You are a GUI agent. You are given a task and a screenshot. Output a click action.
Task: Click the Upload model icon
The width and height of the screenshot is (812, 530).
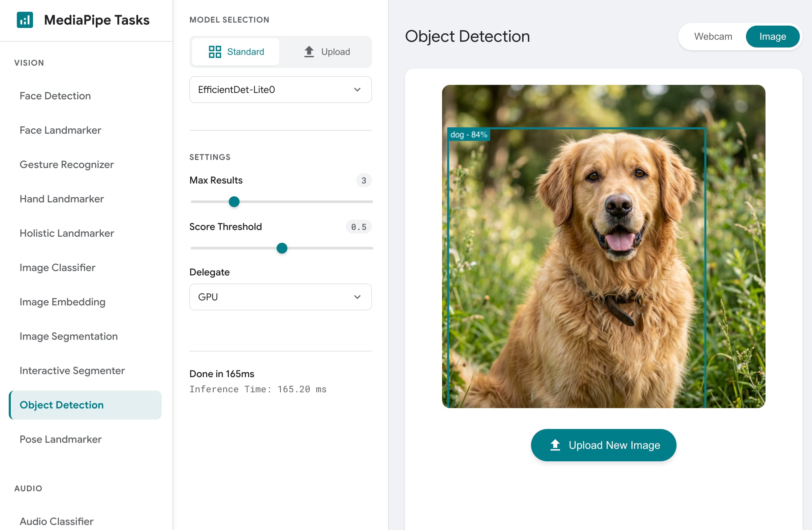(x=309, y=52)
